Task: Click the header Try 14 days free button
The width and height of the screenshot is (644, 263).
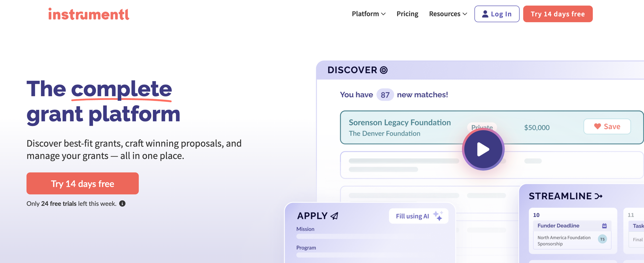Action: (558, 14)
